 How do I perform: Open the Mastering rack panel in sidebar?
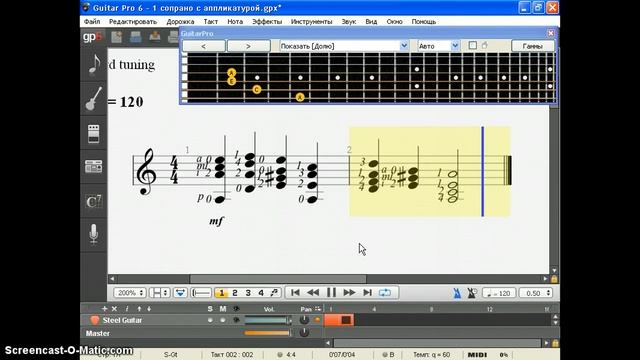(x=94, y=167)
